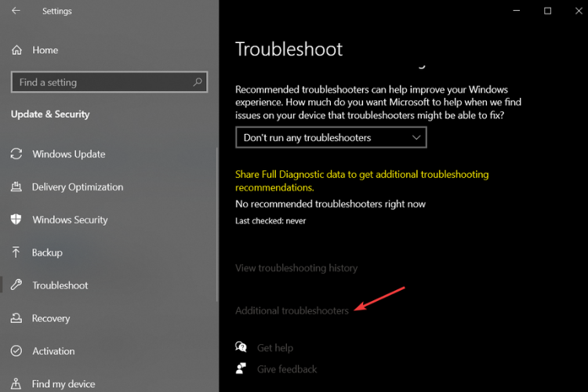Click the Home house icon
This screenshot has width=588, height=392.
(x=16, y=50)
